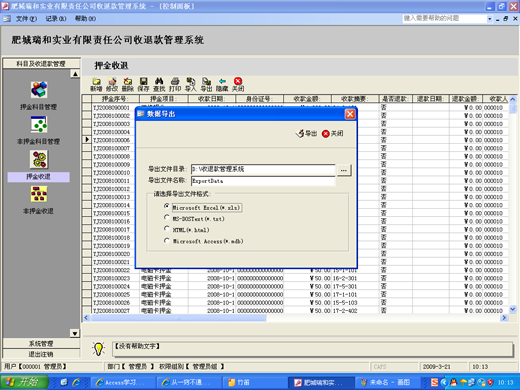Click the 导入 (import) toolbar icon

point(191,85)
